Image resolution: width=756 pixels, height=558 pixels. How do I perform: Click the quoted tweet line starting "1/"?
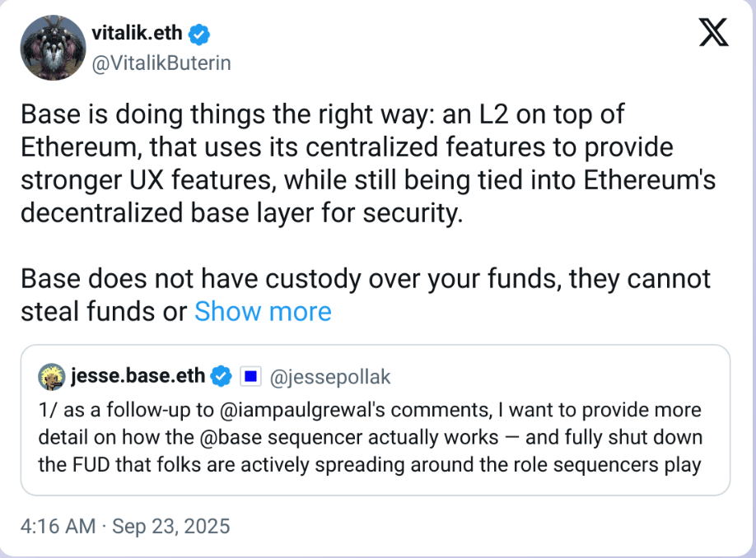click(x=370, y=410)
